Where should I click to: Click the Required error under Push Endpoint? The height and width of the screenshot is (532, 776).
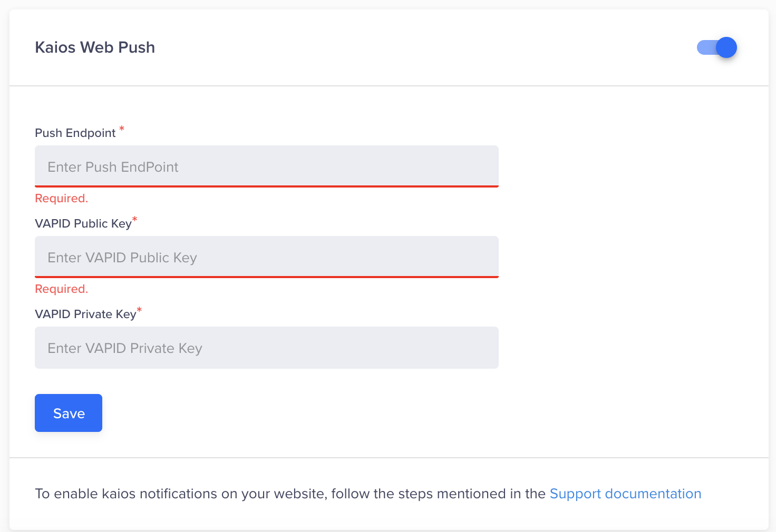pos(62,199)
